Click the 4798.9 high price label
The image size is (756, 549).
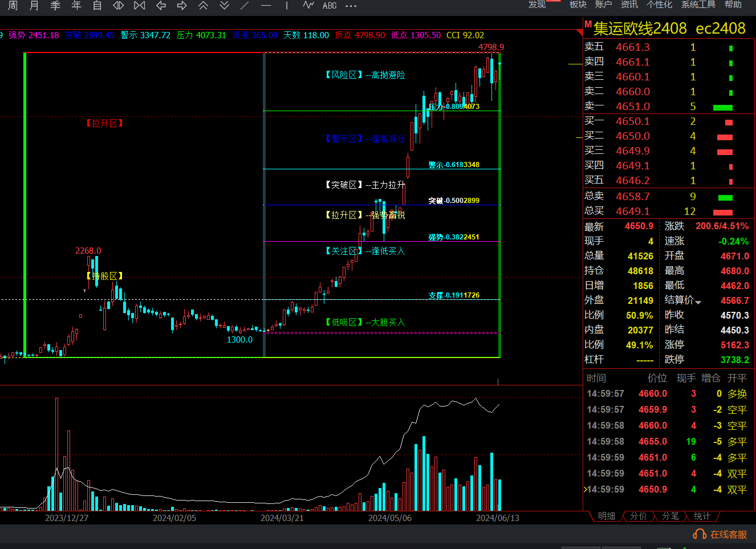[491, 47]
